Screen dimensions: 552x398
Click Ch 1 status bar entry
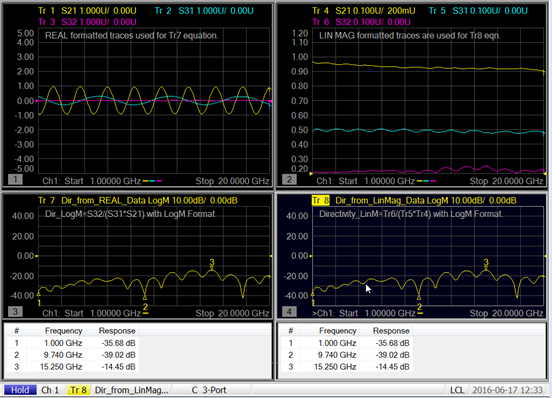click(x=50, y=390)
